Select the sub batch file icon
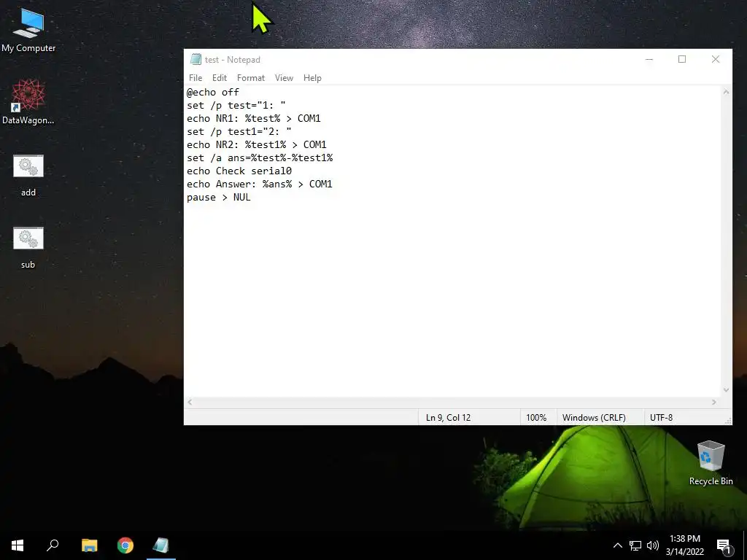 (x=28, y=248)
